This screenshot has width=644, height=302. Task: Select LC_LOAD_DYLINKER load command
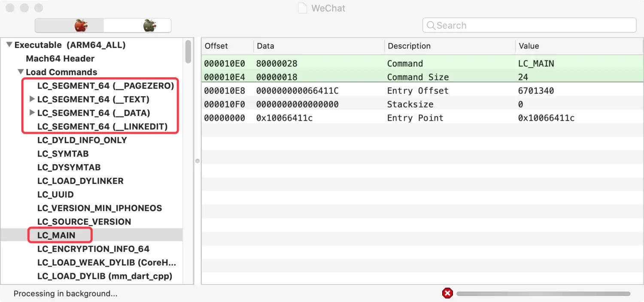[x=80, y=181]
